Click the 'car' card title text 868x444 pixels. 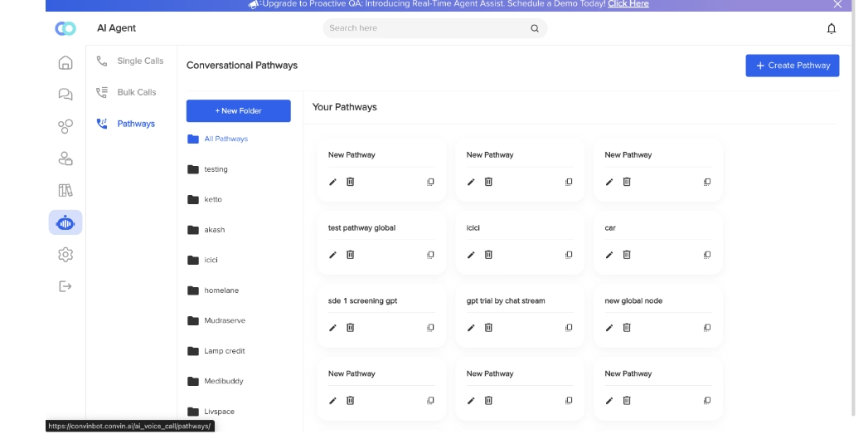pos(610,228)
